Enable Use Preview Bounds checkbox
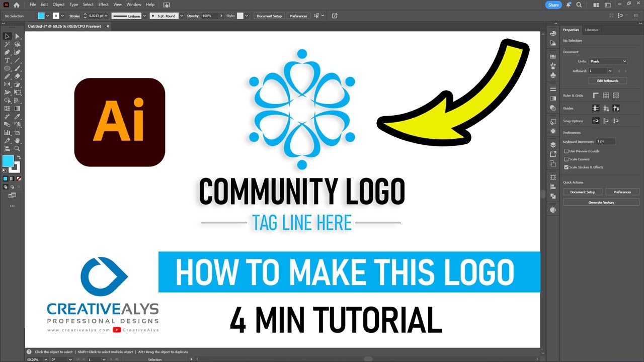The height and width of the screenshot is (362, 644). coord(567,151)
